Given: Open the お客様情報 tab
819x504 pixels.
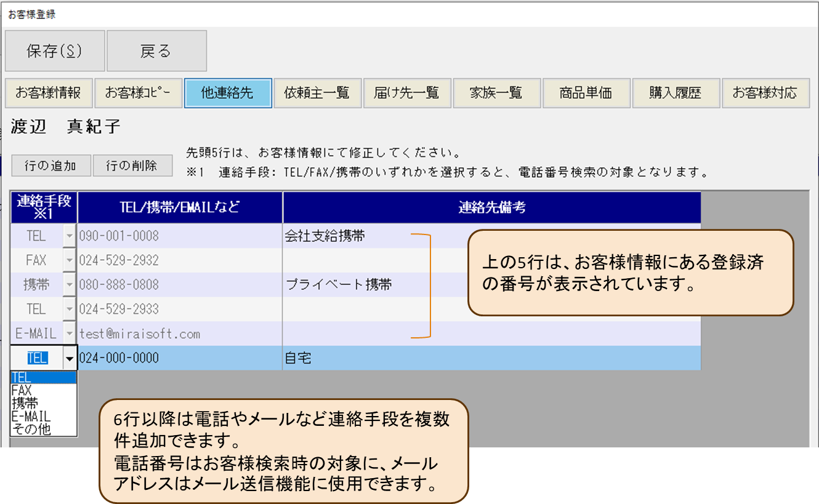Looking at the screenshot, I should tap(49, 93).
